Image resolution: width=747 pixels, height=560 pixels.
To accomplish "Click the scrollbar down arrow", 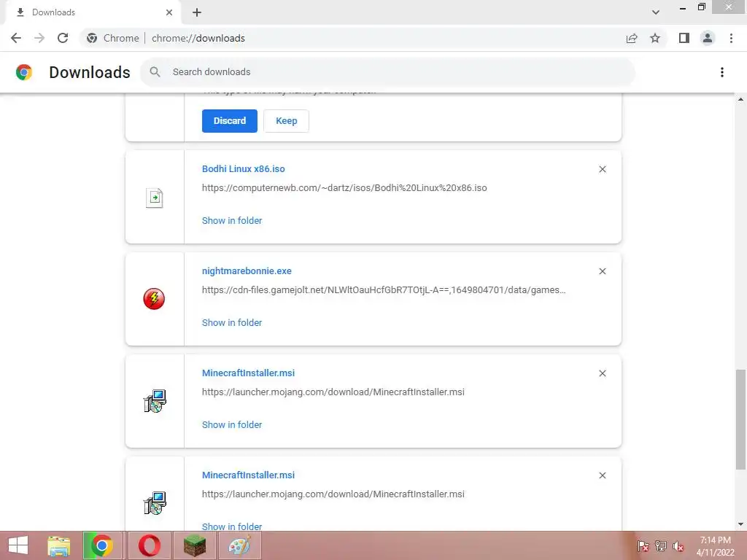I will click(x=740, y=525).
